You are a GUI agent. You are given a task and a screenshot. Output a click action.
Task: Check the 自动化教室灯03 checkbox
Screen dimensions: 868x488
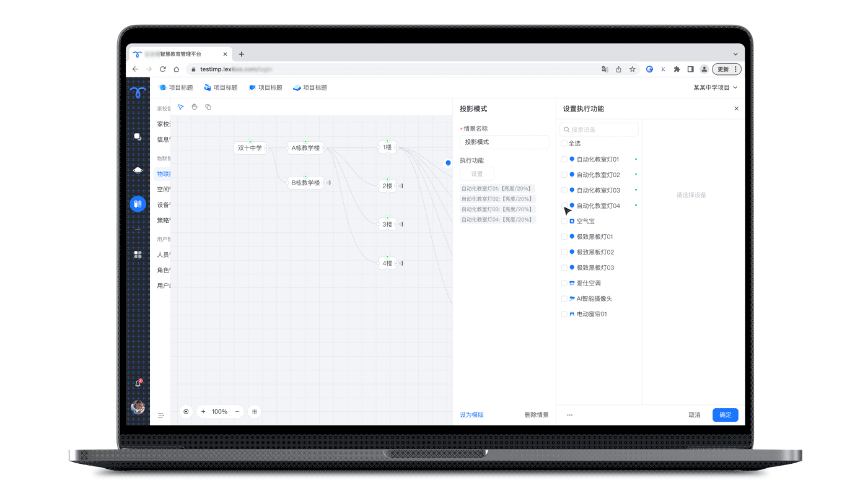(564, 190)
